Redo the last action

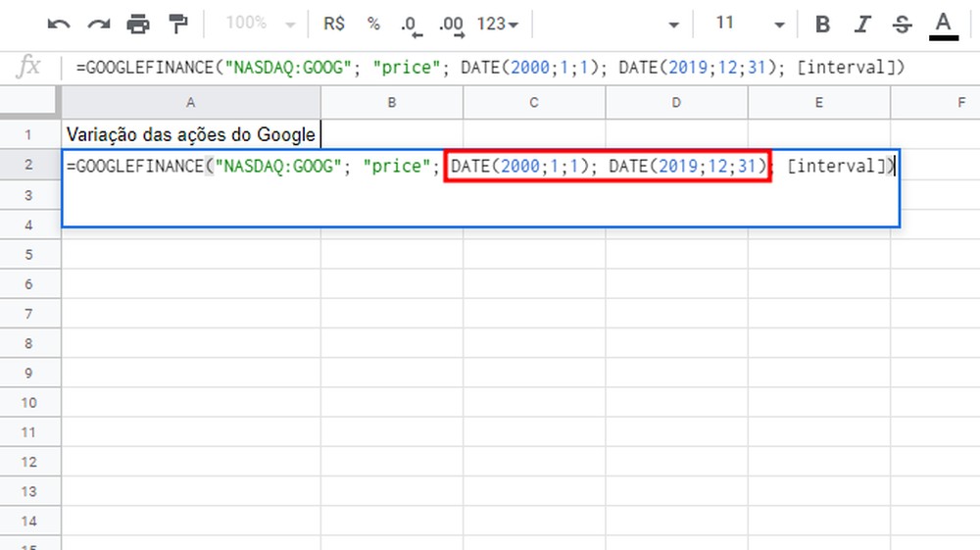click(99, 25)
